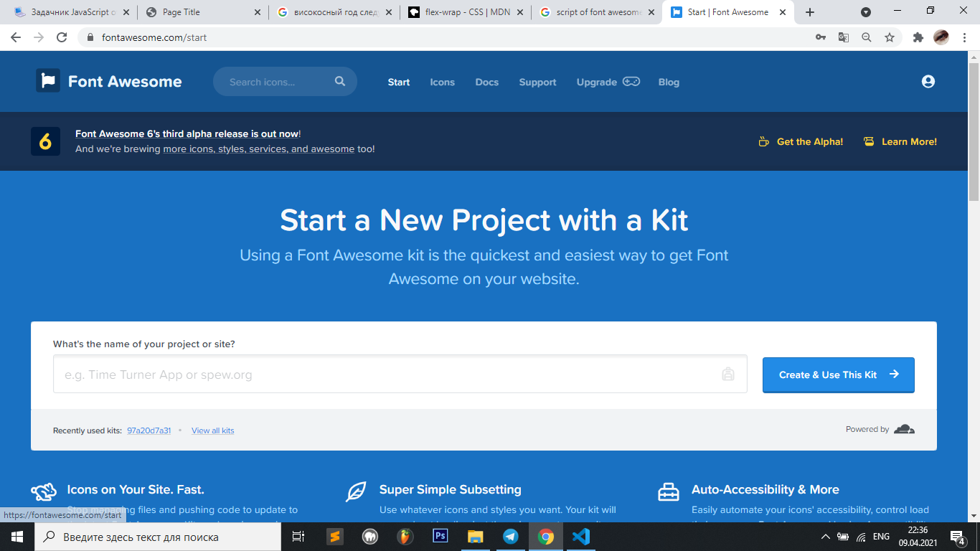The width and height of the screenshot is (980, 551).
Task: Switch to the Page Title tab
Action: [202, 12]
